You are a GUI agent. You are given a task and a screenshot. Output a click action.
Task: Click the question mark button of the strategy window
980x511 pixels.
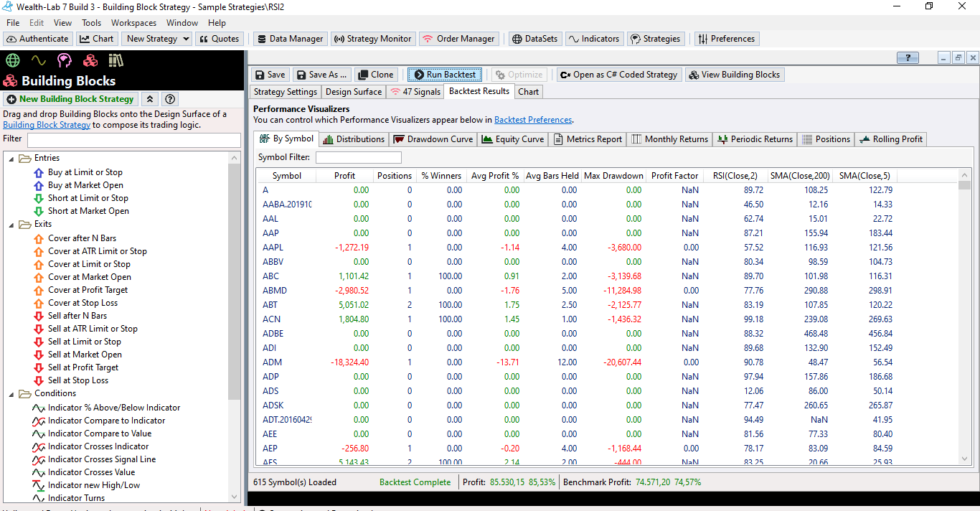tap(908, 58)
